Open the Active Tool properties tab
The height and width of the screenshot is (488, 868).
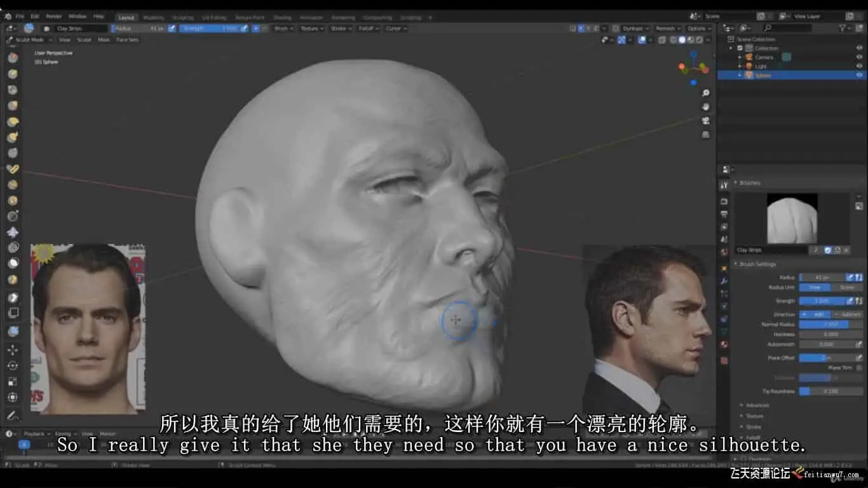[724, 186]
